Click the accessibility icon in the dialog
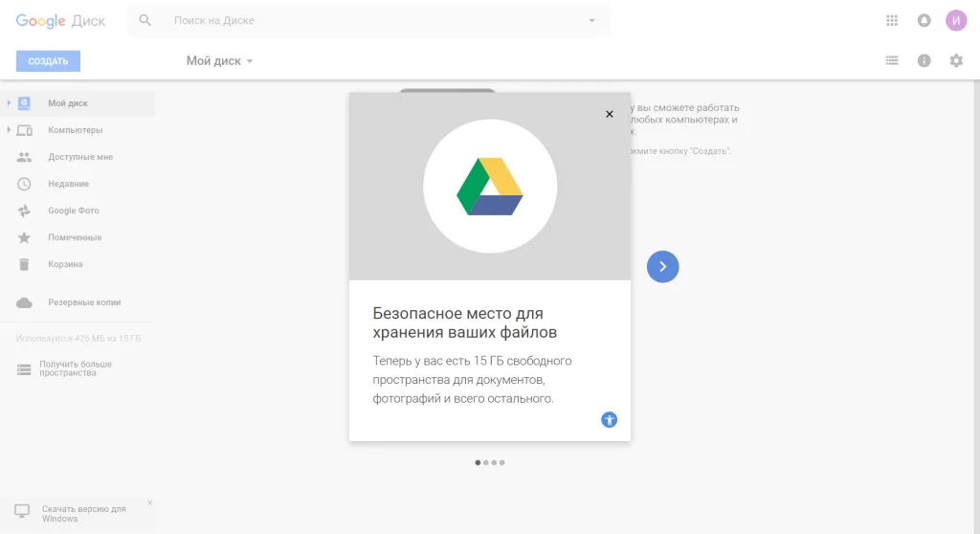Image resolution: width=980 pixels, height=534 pixels. (610, 419)
